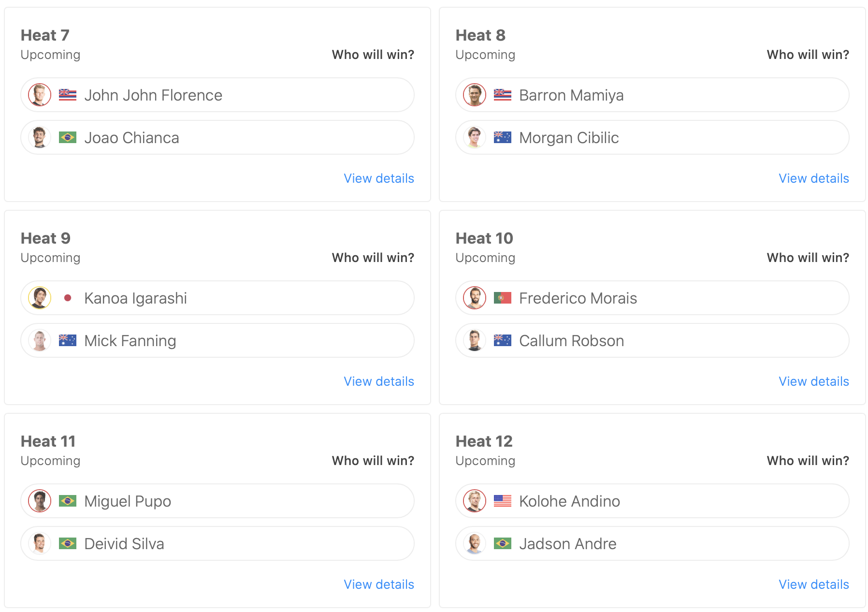Click Barron Mamiya's avatar photo

pyautogui.click(x=475, y=95)
